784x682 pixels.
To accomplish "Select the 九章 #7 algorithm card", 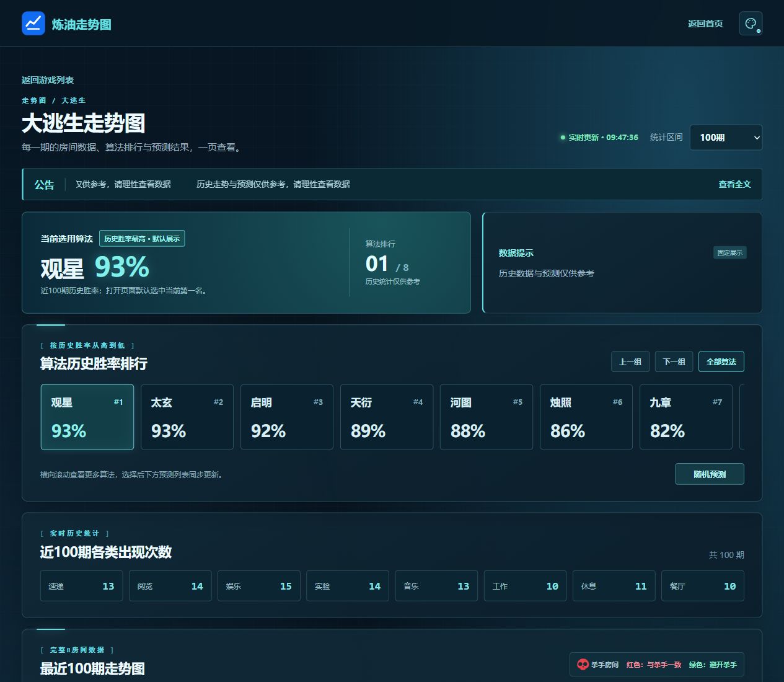I will click(x=686, y=417).
